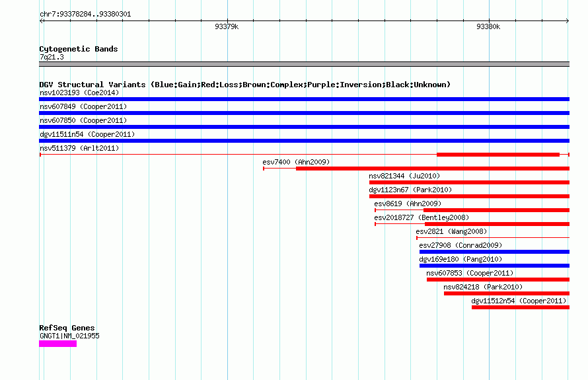This screenshot has width=588, height=380.
Task: Click the nsv511379 (Arlt2011) label
Action: (79, 148)
